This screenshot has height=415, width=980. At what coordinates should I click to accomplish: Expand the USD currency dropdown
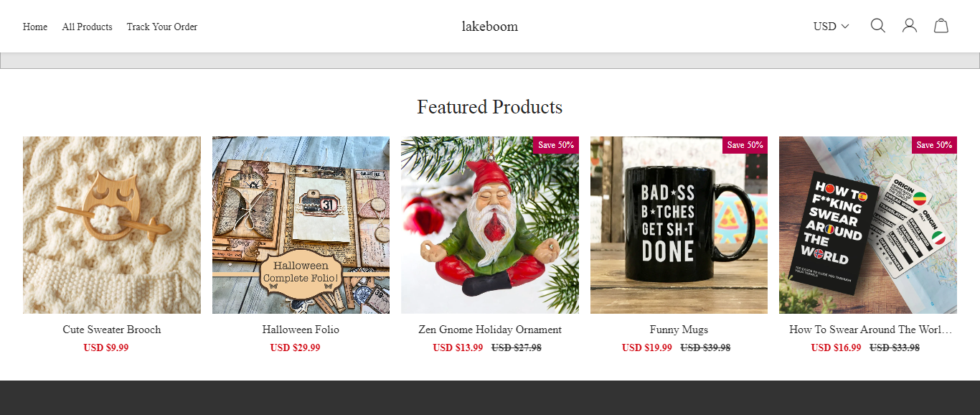point(831,27)
